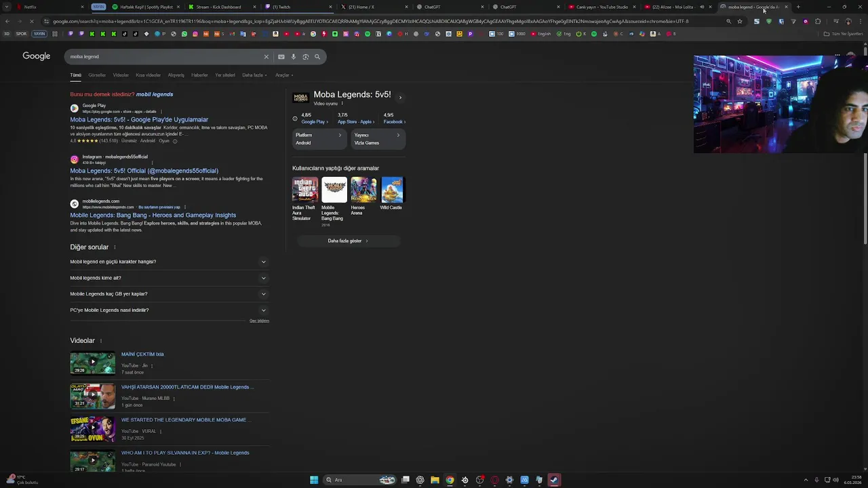Open 'Mobile Legends: Bang Bang - Heroes and Gameplay Insights'
The height and width of the screenshot is (488, 868).
[x=153, y=215]
